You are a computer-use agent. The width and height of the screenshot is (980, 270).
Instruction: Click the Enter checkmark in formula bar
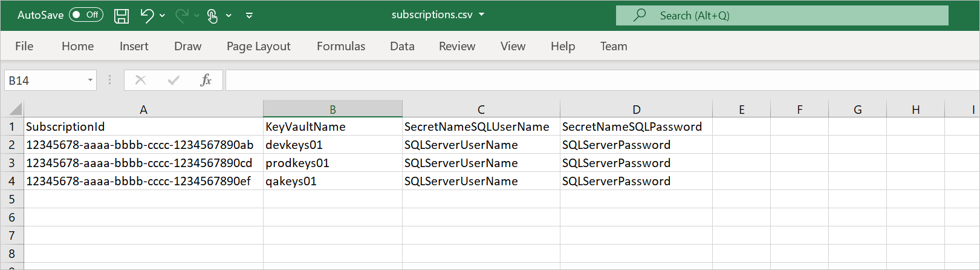click(x=174, y=80)
